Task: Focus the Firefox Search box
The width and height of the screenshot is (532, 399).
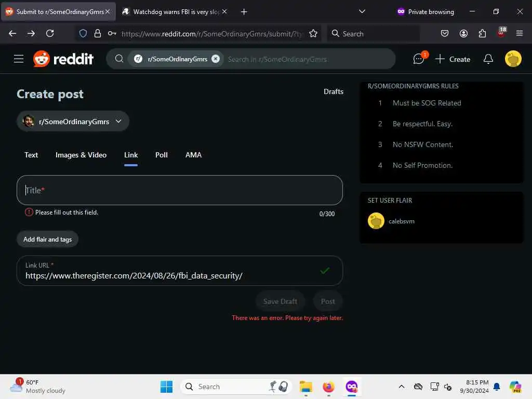Action: pos(373,34)
